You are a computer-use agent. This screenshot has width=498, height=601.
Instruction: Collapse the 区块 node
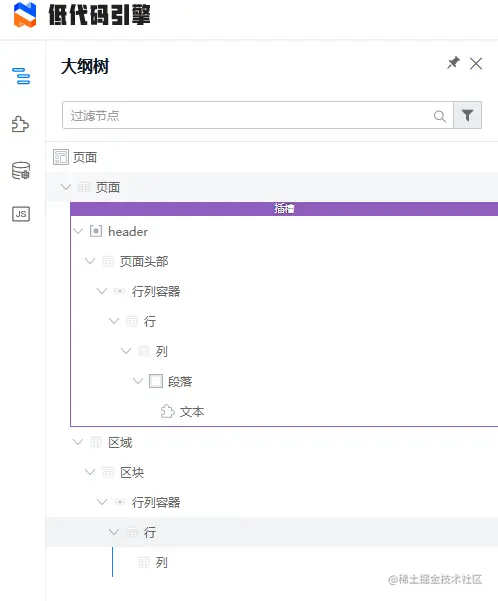[90, 472]
